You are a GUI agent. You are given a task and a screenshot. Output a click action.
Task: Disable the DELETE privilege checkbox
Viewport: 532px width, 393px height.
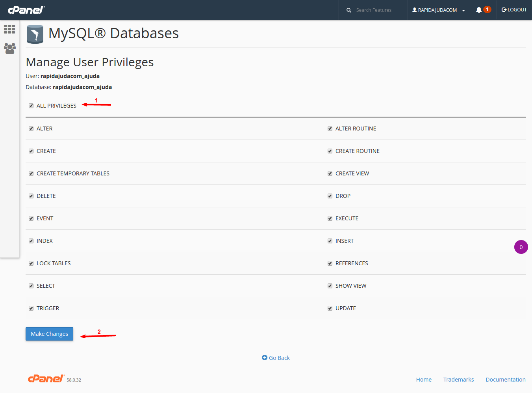click(31, 196)
